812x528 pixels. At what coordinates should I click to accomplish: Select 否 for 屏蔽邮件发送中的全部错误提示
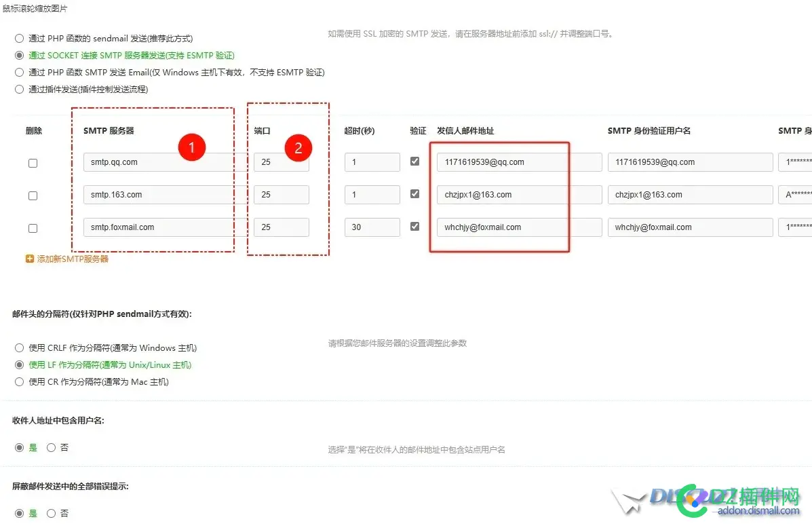(51, 513)
